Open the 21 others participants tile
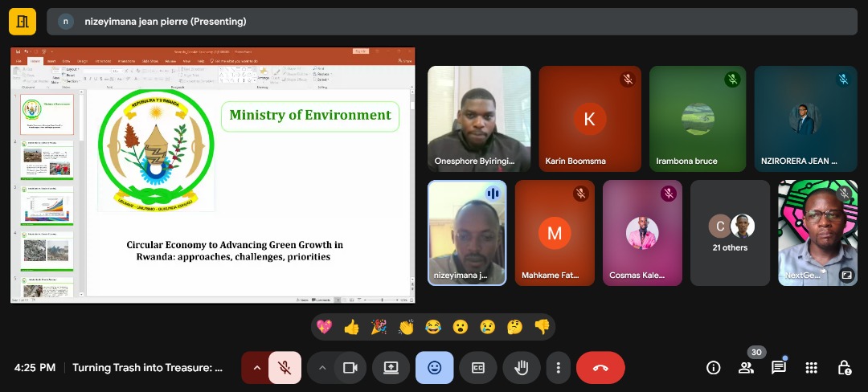The width and height of the screenshot is (868, 392). coord(730,233)
